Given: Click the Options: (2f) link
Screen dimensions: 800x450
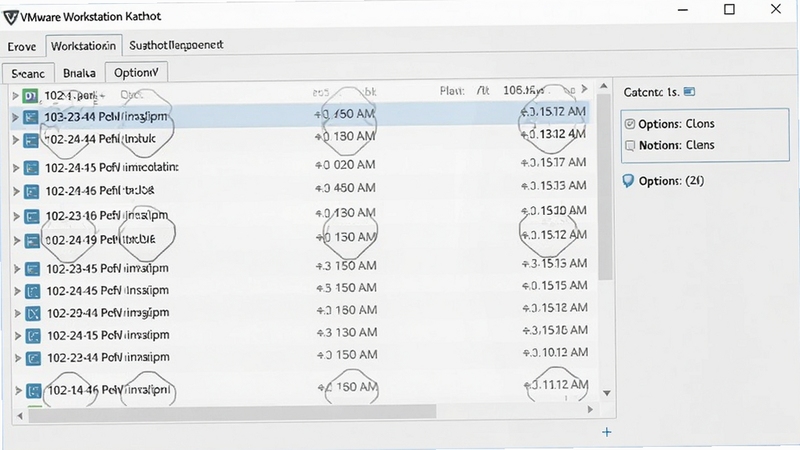Looking at the screenshot, I should click(671, 181).
